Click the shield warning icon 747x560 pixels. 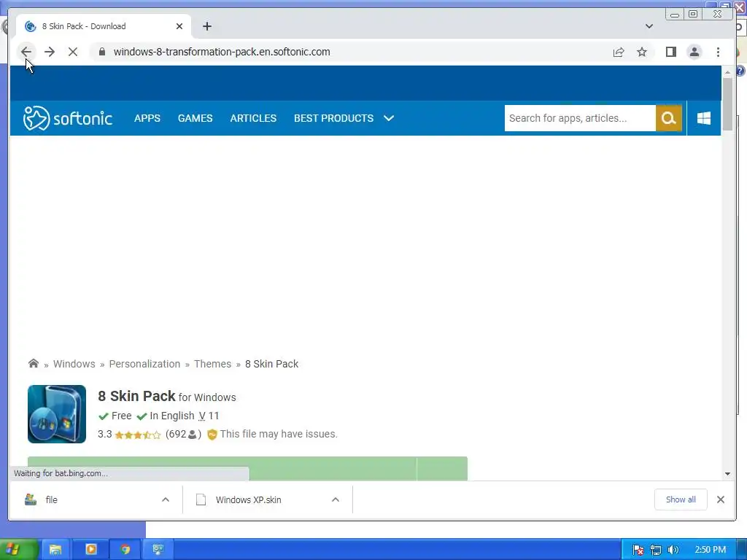tap(212, 435)
